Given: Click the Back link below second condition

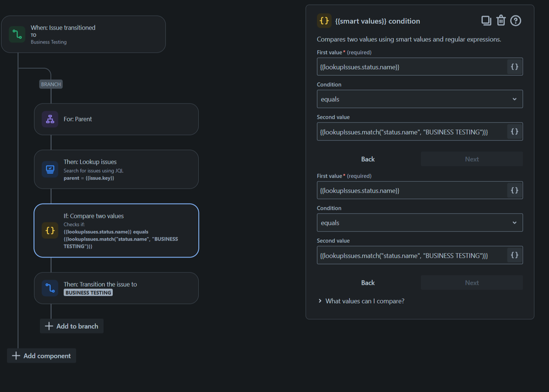Looking at the screenshot, I should pyautogui.click(x=367, y=282).
